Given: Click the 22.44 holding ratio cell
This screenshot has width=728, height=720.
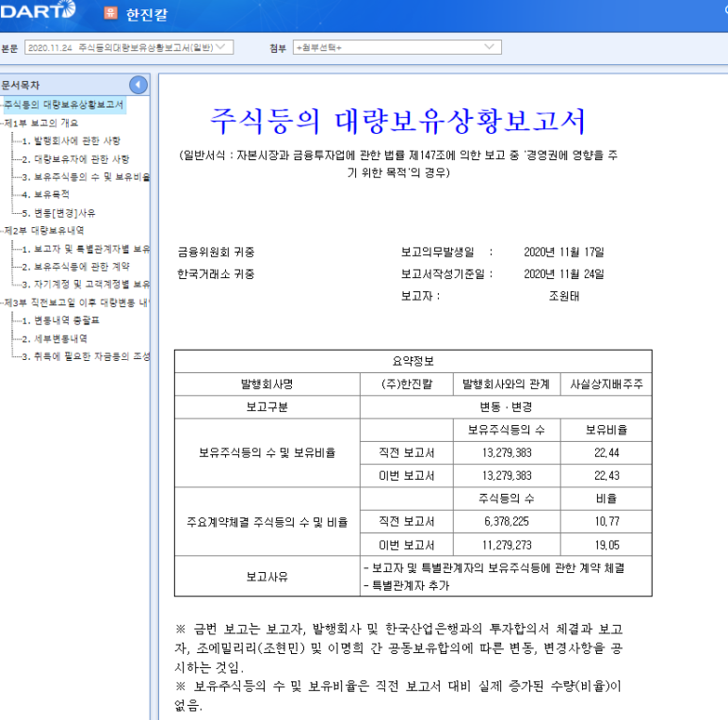Looking at the screenshot, I should pyautogui.click(x=607, y=452).
